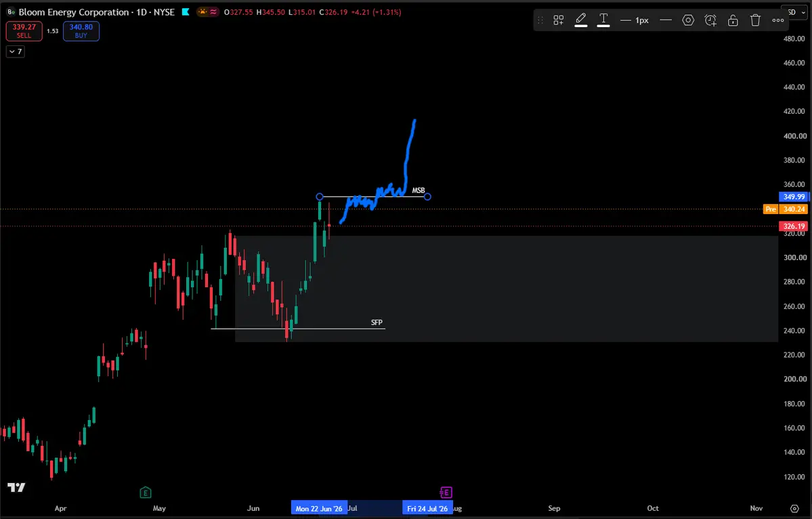Select the right anchor of the MSB line
Image resolution: width=812 pixels, height=519 pixels.
[427, 196]
